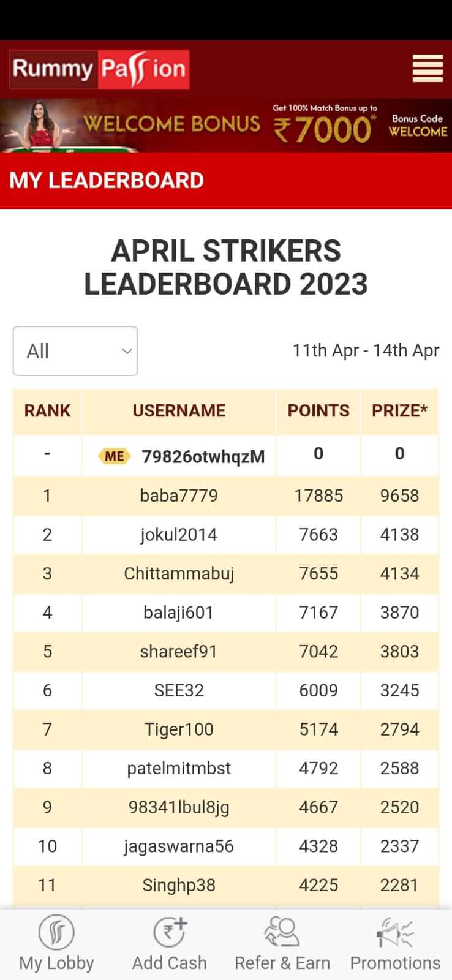Select the RANK column header
The width and height of the screenshot is (452, 980).
pos(47,411)
